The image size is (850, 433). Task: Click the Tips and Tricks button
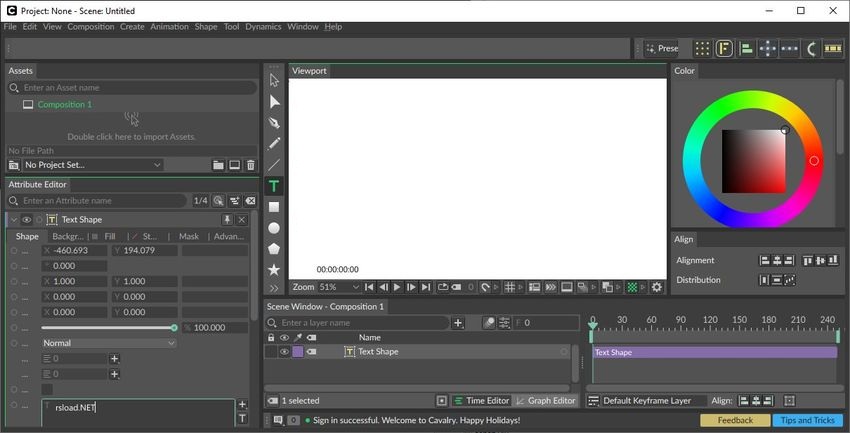(x=807, y=421)
